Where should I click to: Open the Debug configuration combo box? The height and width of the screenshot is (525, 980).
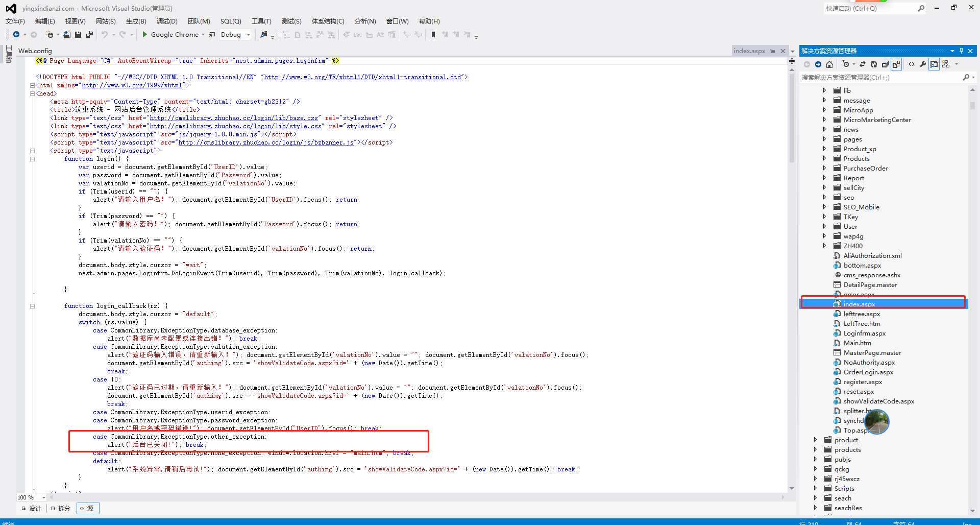(x=236, y=34)
